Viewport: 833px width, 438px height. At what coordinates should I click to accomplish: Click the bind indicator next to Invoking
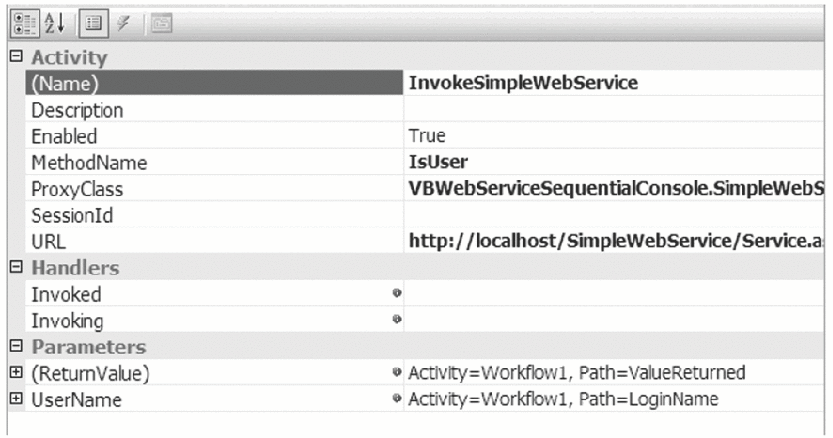pos(397,321)
